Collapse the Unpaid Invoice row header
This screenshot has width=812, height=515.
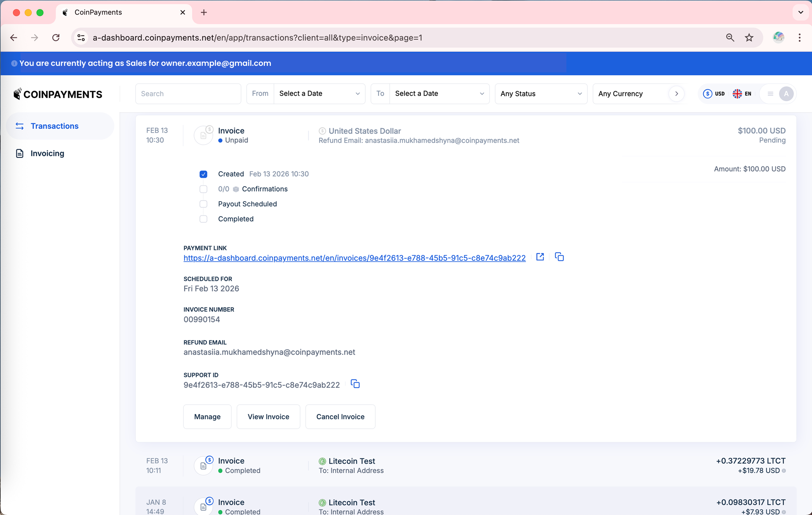tap(466, 135)
